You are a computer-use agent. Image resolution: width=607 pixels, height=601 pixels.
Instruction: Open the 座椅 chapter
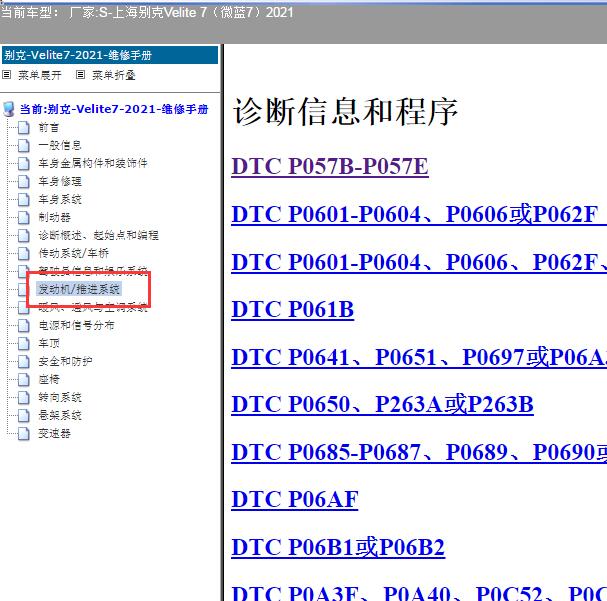[x=48, y=379]
